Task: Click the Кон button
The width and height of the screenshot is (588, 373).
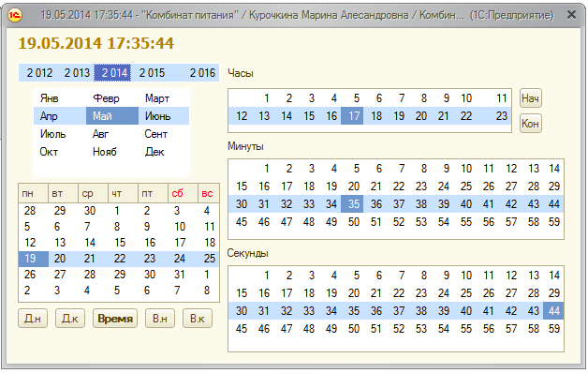Action: pos(530,123)
